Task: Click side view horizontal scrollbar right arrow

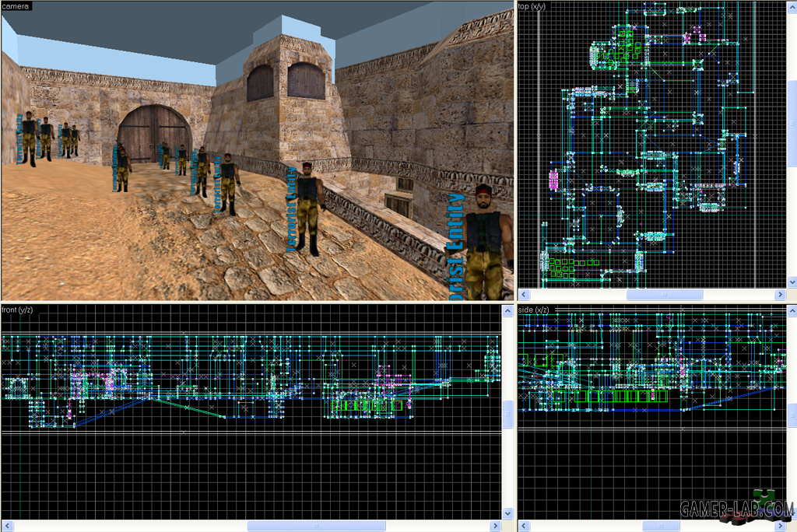Action: (x=781, y=526)
